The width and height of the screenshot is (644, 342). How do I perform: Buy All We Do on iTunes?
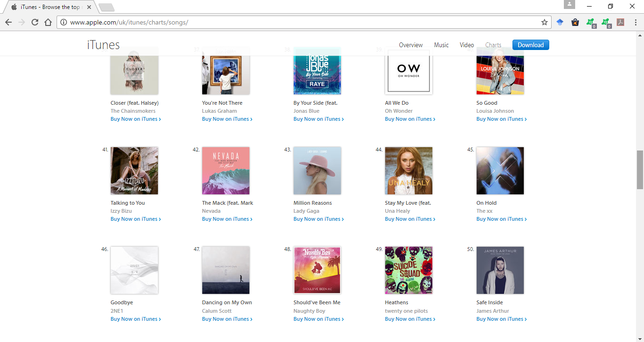click(x=410, y=119)
